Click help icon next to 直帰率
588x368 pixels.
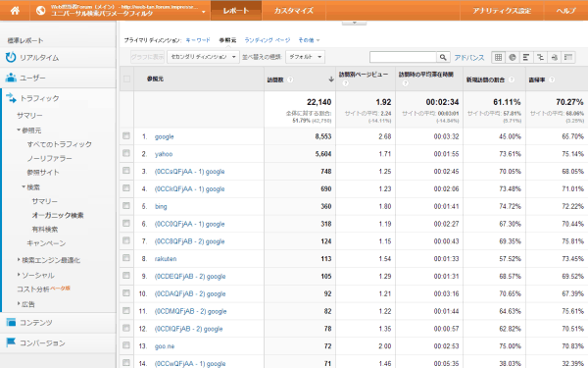coord(552,79)
